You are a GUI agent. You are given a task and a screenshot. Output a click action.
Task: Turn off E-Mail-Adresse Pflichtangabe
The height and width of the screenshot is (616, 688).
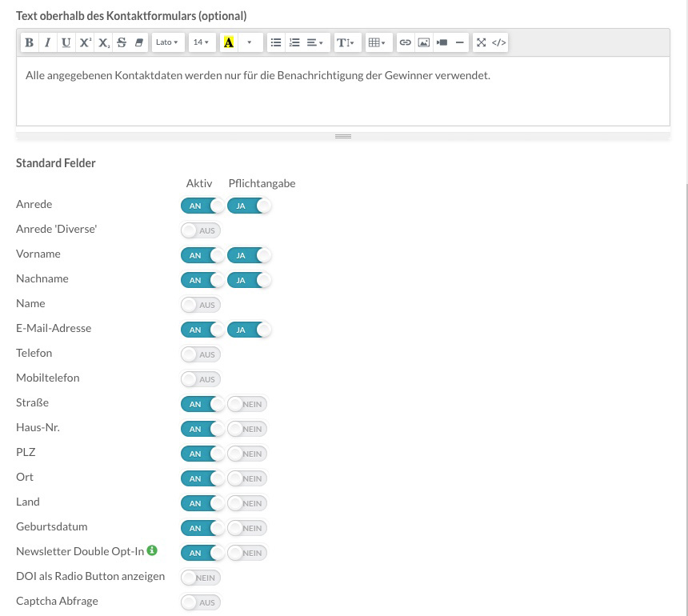(249, 330)
